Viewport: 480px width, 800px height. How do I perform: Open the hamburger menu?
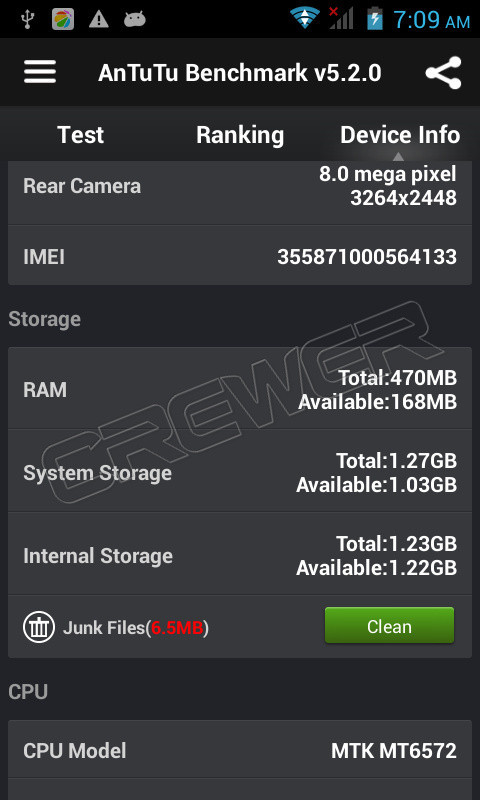click(x=40, y=72)
